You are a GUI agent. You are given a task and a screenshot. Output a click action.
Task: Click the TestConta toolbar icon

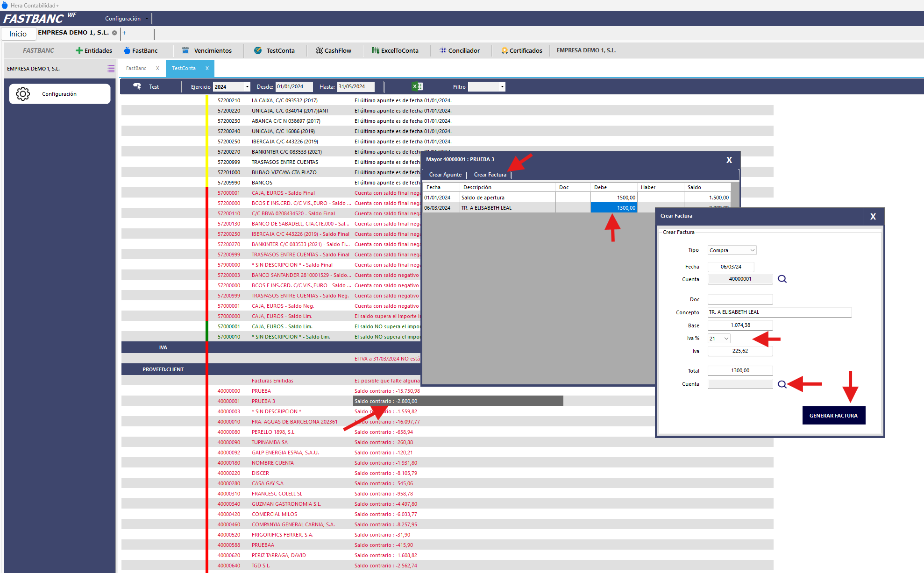[x=258, y=50]
